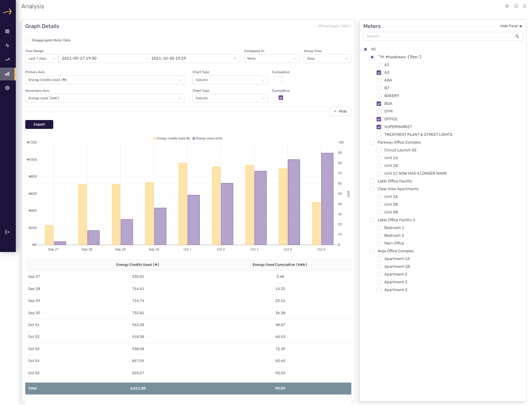Toggle the All meters checkbox
The image size is (532, 405).
coord(365,49)
